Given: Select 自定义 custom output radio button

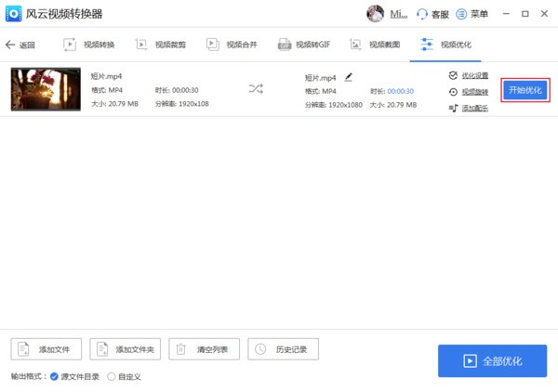Looking at the screenshot, I should (112, 376).
